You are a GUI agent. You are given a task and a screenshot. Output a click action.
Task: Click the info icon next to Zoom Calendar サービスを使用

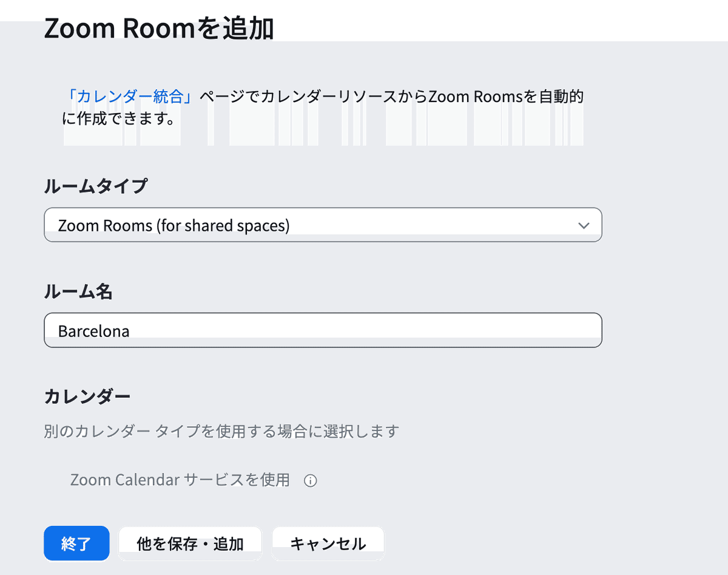pyautogui.click(x=311, y=480)
